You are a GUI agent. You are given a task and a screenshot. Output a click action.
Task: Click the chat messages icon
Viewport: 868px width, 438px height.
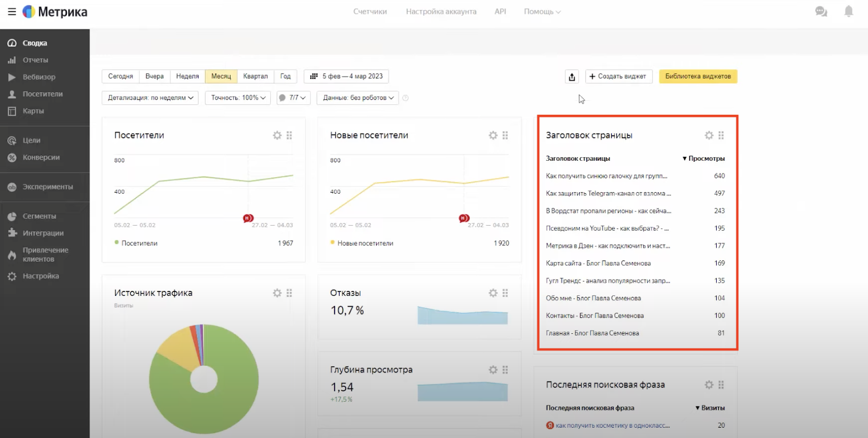click(x=821, y=11)
